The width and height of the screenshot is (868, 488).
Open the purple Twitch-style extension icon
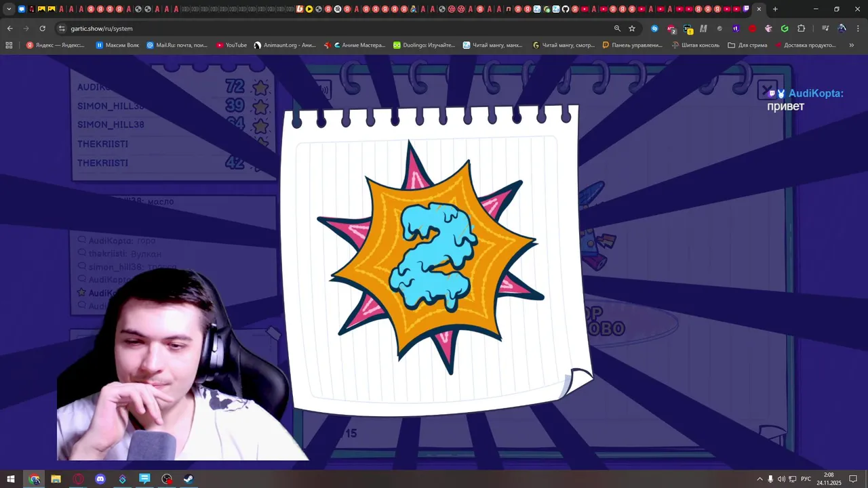[736, 28]
